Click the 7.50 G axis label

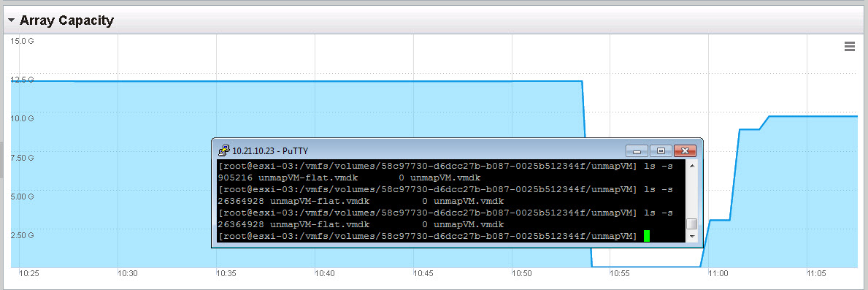(x=23, y=158)
